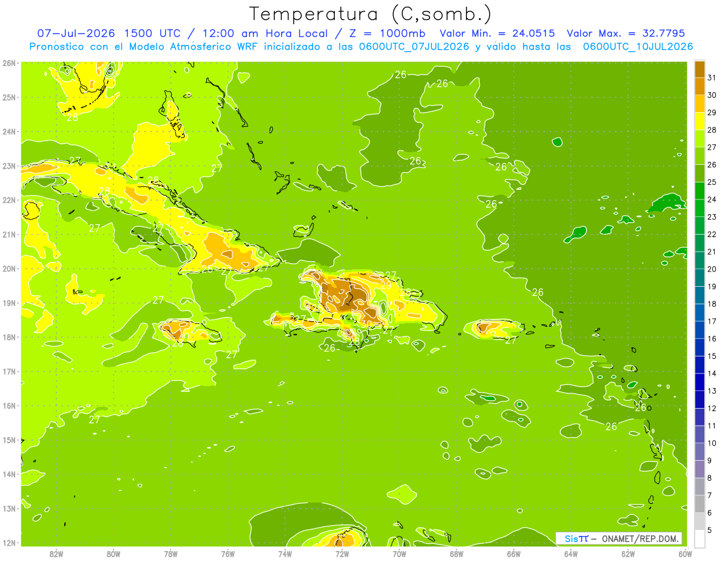Viewport: 728px width, 562px height.
Task: Click longitude axis label 64W
Action: [x=571, y=554]
